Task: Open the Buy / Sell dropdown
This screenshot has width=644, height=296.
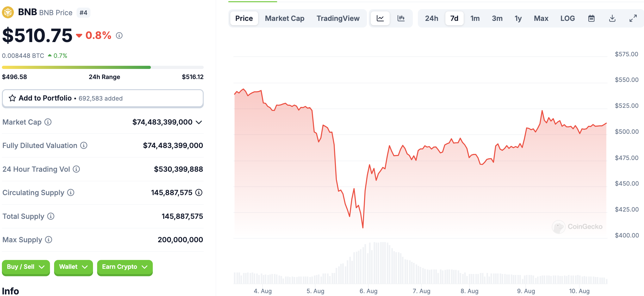Action: pos(26,267)
